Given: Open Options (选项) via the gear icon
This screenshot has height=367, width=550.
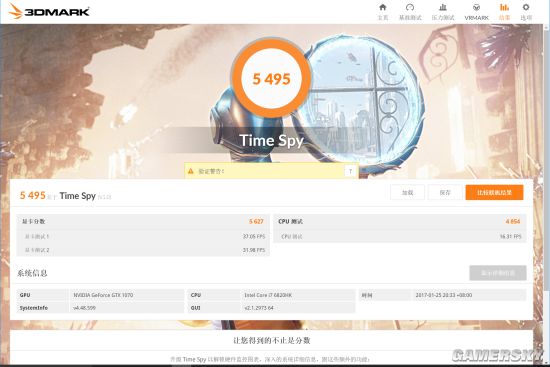Looking at the screenshot, I should click(x=526, y=12).
